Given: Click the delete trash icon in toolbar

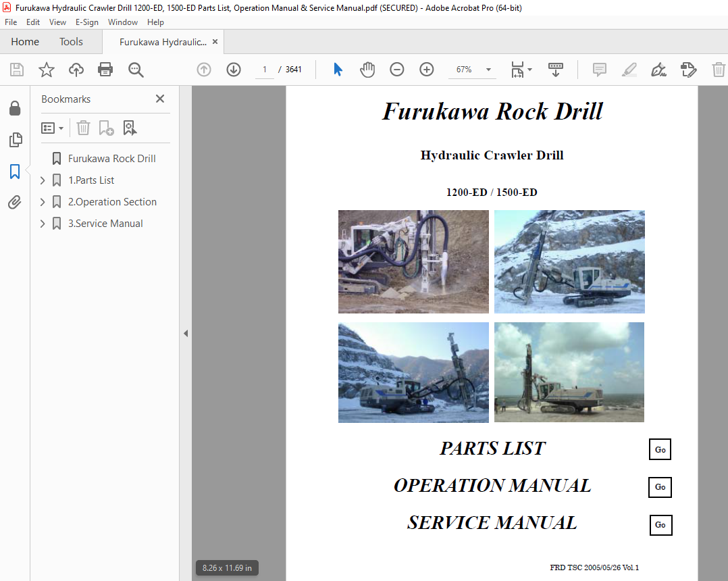Looking at the screenshot, I should [x=719, y=70].
